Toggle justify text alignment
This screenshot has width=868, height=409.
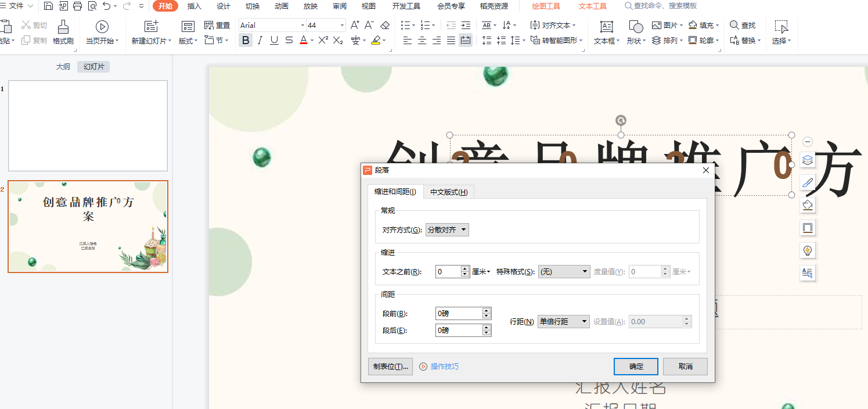tap(451, 40)
